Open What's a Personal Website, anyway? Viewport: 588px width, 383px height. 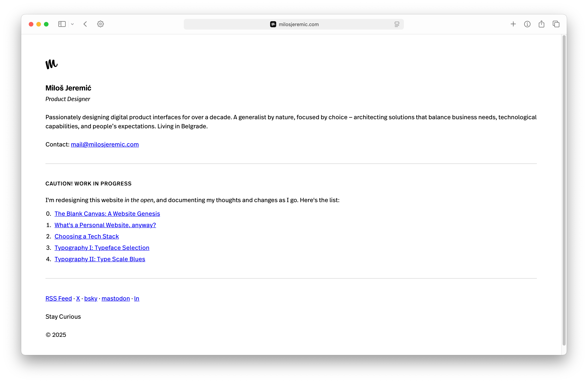click(105, 225)
